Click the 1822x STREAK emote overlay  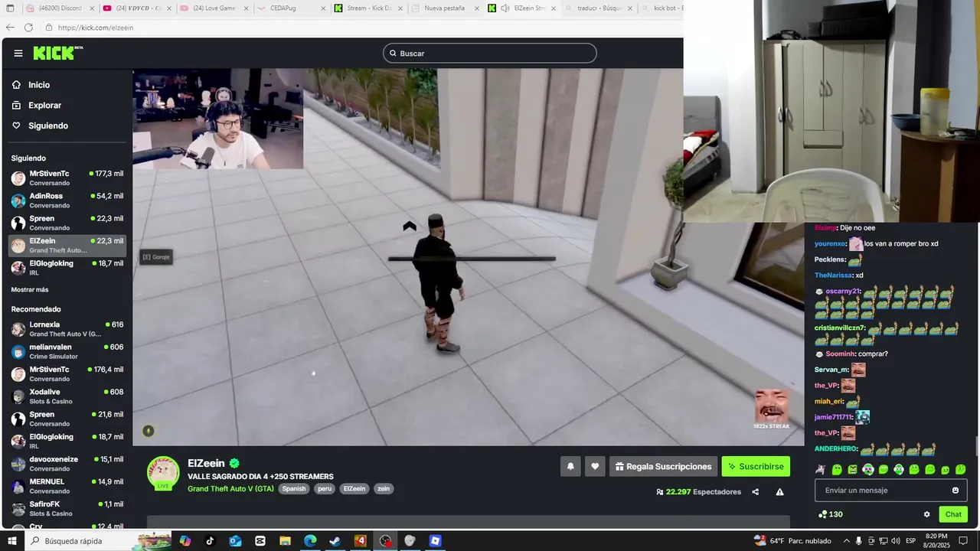tap(772, 409)
